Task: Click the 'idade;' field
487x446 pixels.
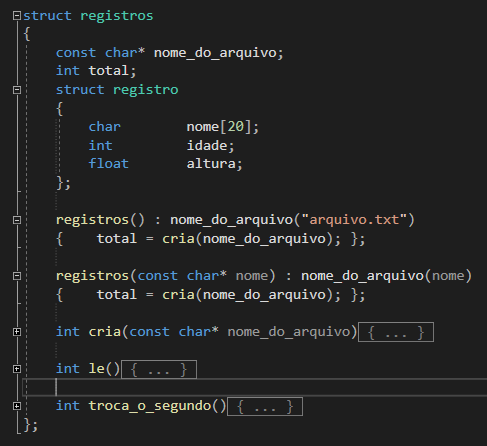Action: (210, 146)
